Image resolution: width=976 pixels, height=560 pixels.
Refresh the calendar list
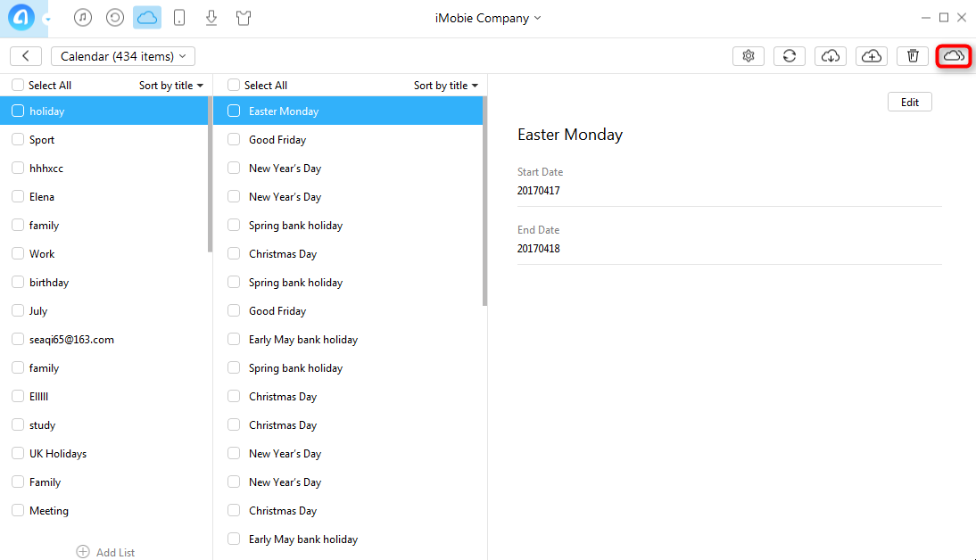coord(790,56)
